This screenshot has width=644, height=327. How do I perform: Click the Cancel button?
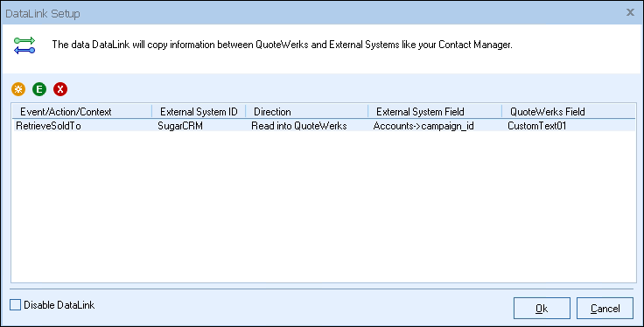coord(605,308)
